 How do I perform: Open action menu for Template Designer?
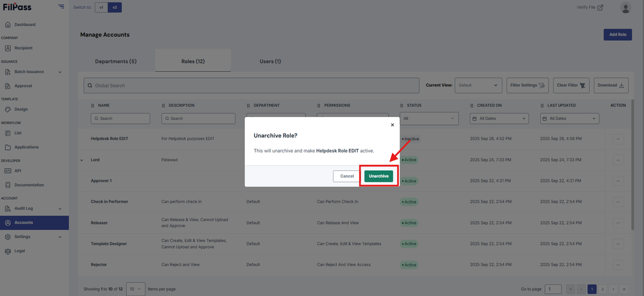pos(618,244)
